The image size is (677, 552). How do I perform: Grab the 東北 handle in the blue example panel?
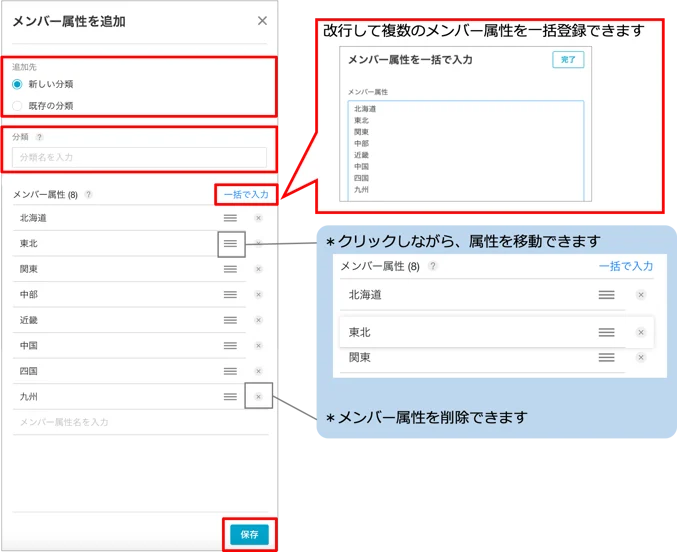(x=607, y=332)
